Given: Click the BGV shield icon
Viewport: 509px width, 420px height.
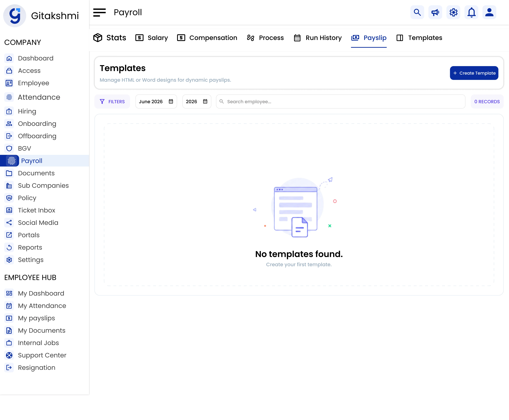Looking at the screenshot, I should coord(9,148).
